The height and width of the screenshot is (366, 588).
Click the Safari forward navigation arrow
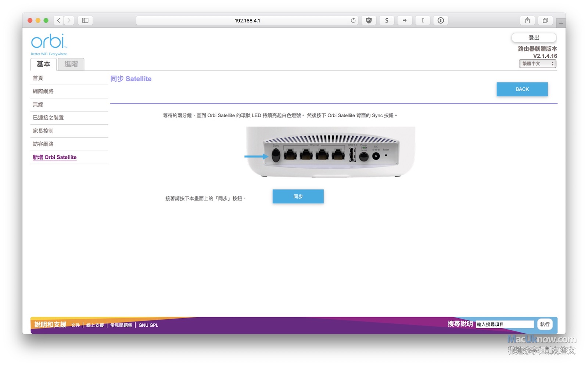[x=69, y=21]
